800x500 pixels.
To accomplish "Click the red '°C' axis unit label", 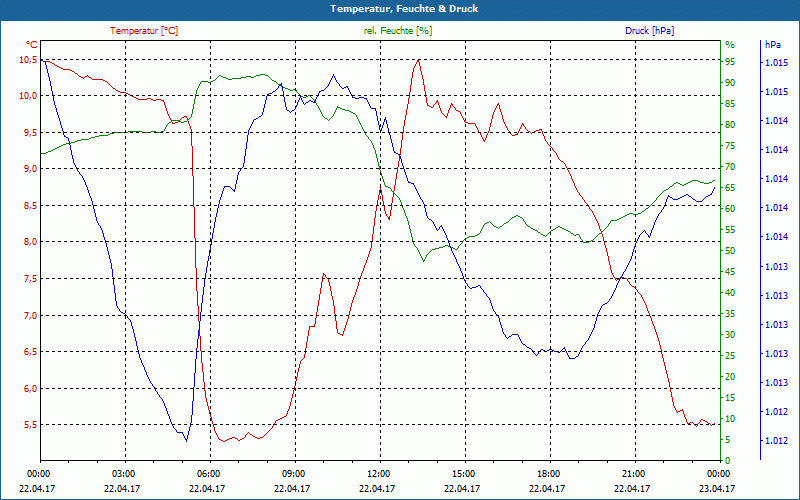I will click(32, 45).
